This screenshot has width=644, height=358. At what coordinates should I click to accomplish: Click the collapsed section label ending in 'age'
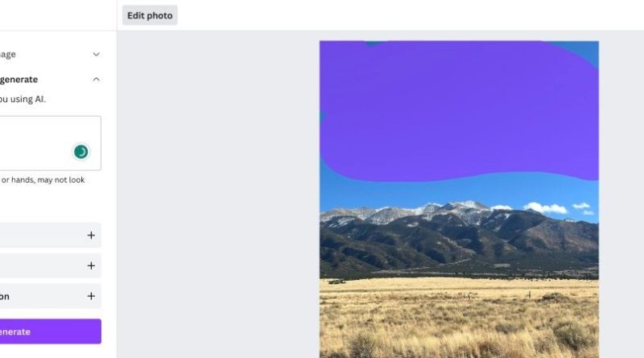pyautogui.click(x=8, y=54)
